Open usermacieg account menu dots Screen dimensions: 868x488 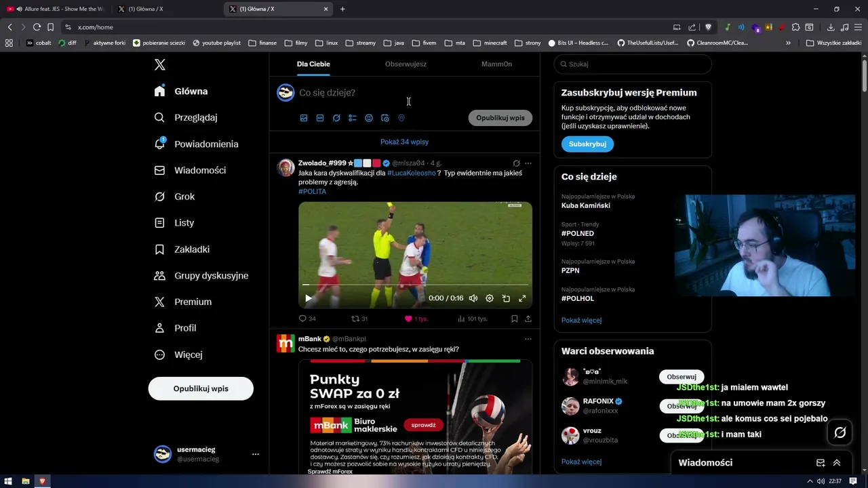point(255,454)
